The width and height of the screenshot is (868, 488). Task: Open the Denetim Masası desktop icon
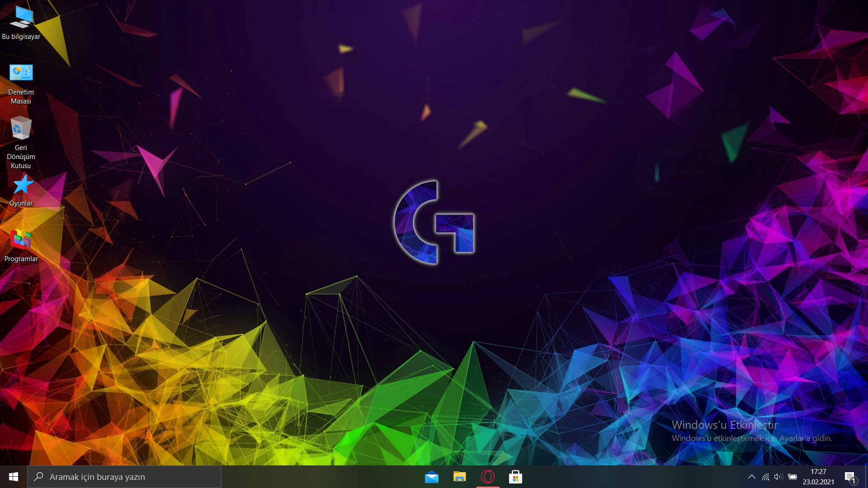coord(21,84)
